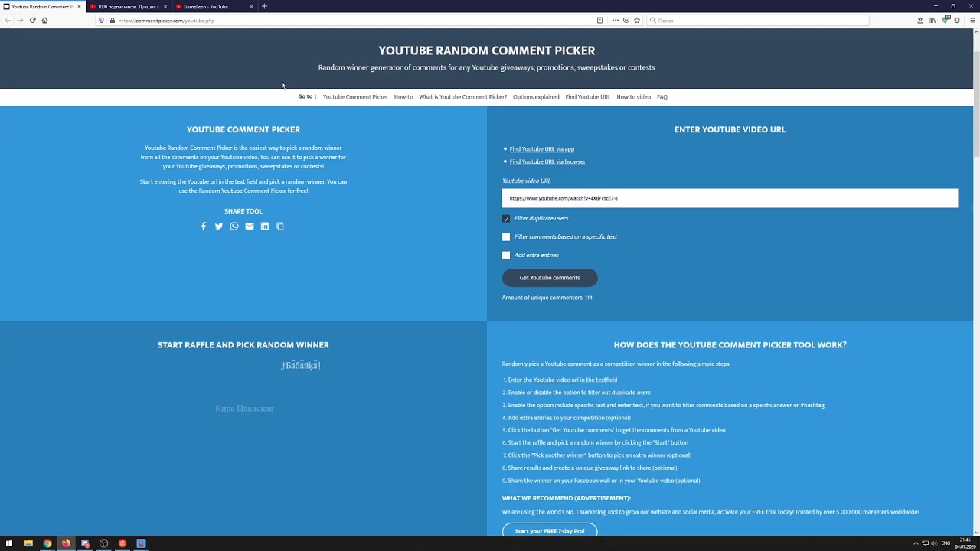
Task: Jump to Youtube Comment Picker section
Action: [355, 97]
